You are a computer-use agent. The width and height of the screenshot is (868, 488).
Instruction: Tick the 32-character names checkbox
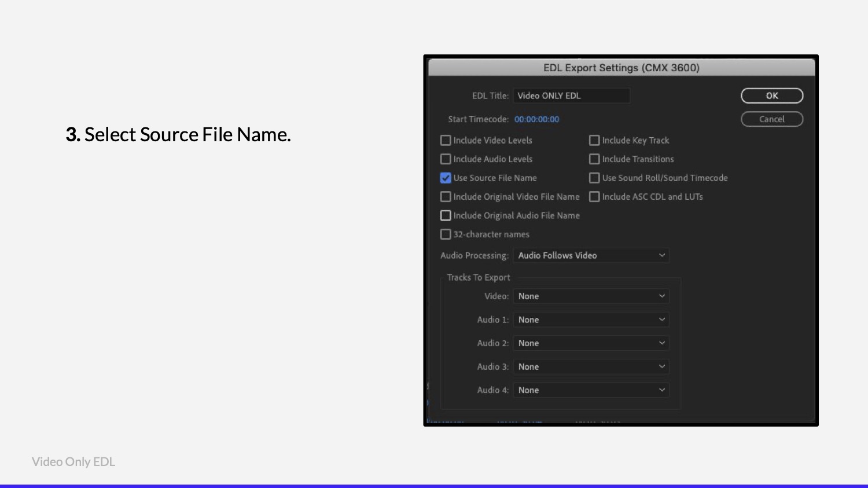click(x=446, y=234)
